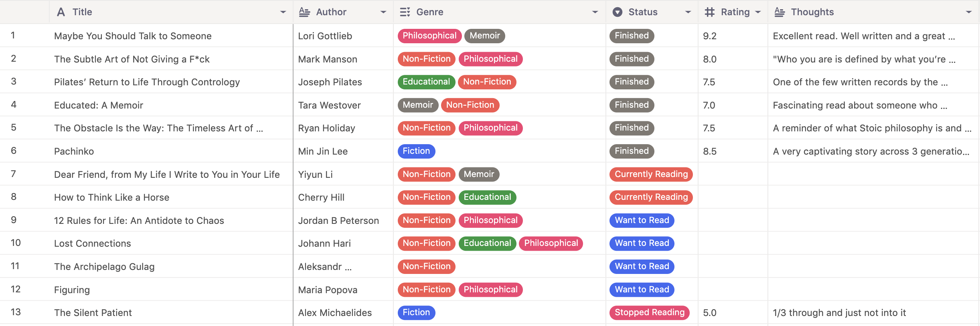Click author 'Maria Popova'
The width and height of the screenshot is (980, 326).
click(x=328, y=290)
